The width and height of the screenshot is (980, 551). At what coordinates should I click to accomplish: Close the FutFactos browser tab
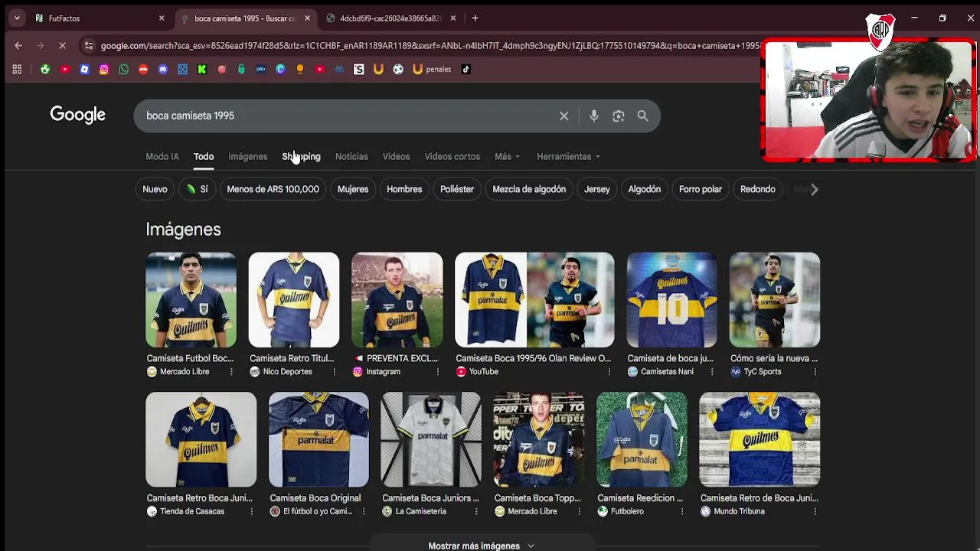tap(162, 18)
